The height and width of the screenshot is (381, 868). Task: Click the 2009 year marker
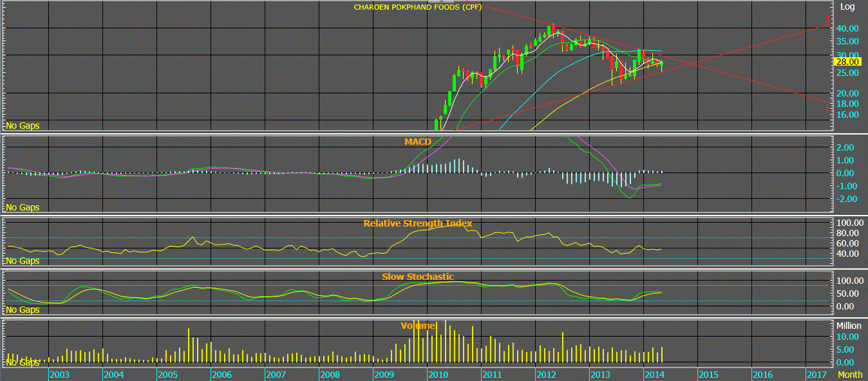[x=384, y=375]
